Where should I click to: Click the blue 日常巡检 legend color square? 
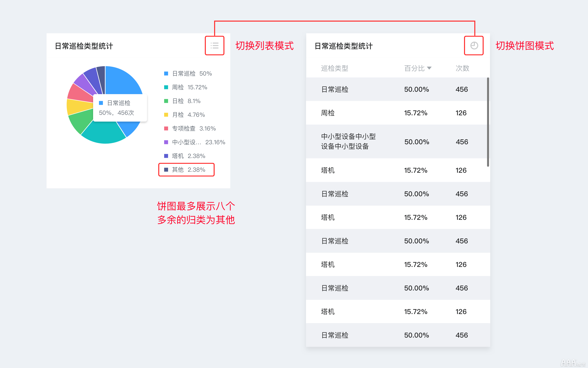click(166, 74)
